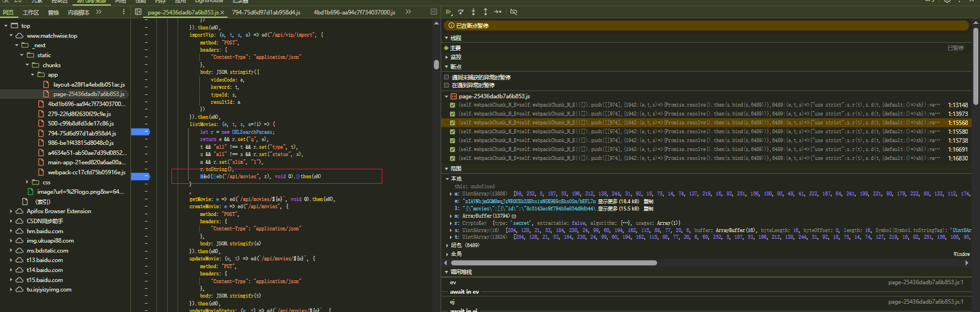
Task: Select 500-c99b8dfd3de17c86.js in file tree
Action: pyautogui.click(x=80, y=123)
